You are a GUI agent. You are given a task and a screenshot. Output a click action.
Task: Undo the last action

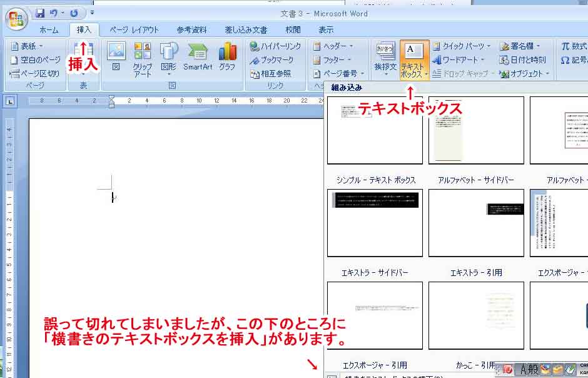[54, 14]
